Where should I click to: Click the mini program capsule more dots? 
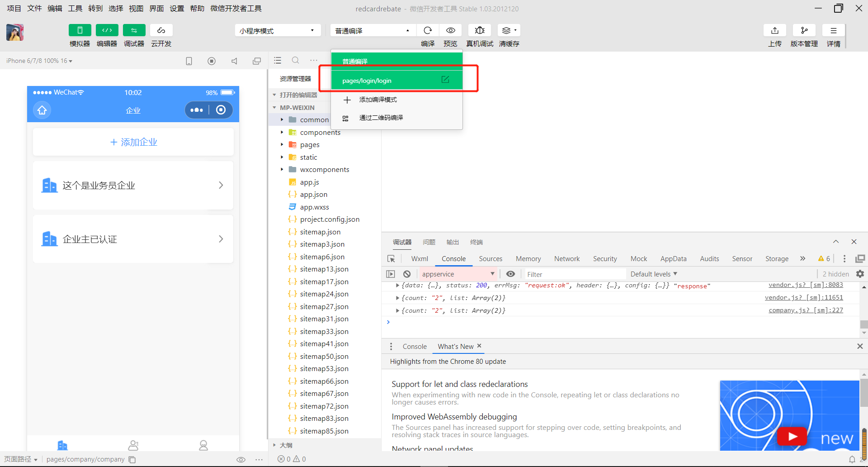197,110
